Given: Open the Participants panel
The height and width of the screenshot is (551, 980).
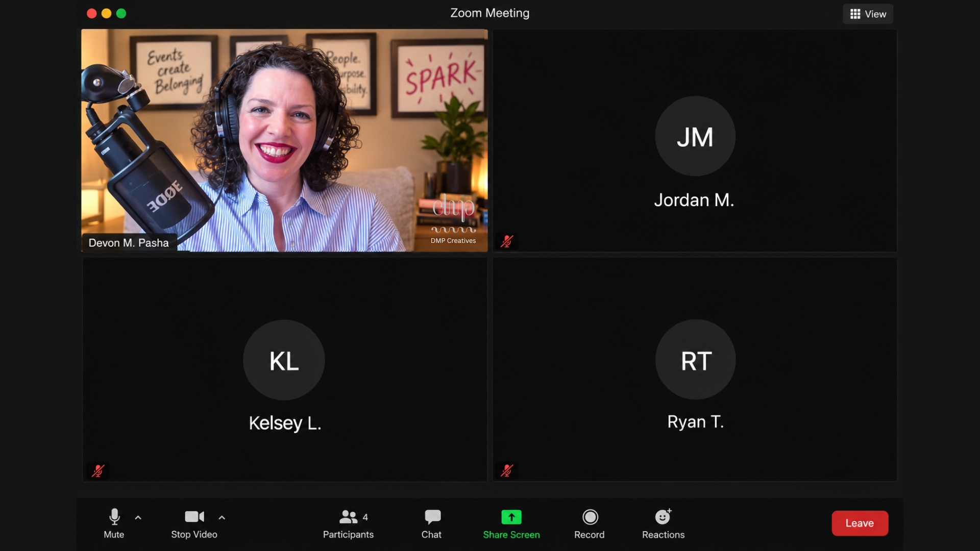Looking at the screenshot, I should point(348,523).
